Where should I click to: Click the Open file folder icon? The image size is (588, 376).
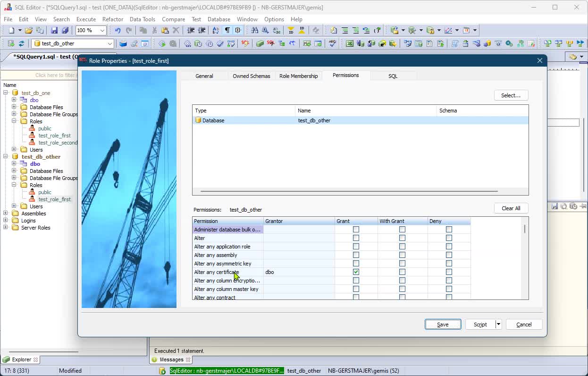29,30
